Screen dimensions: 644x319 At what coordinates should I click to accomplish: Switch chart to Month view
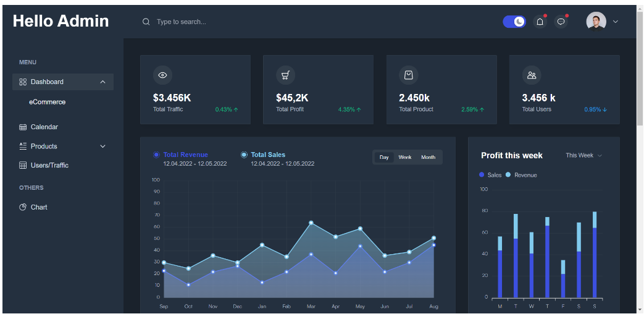coord(429,158)
